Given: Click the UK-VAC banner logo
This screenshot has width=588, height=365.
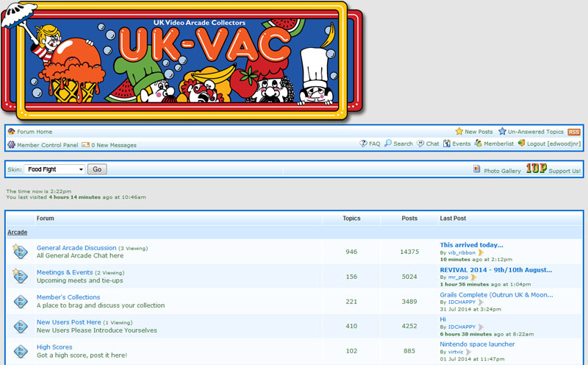Looking at the screenshot, I should [x=182, y=61].
